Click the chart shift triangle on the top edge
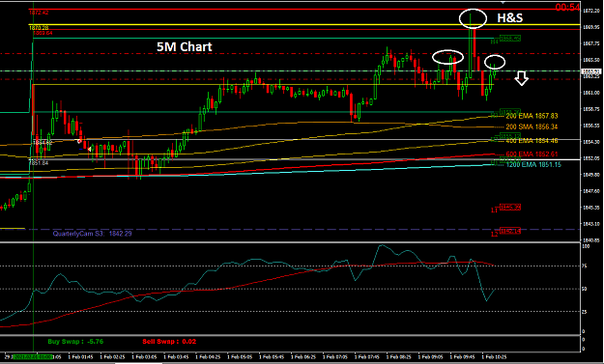The height and width of the screenshot is (364, 604). (x=503, y=2)
